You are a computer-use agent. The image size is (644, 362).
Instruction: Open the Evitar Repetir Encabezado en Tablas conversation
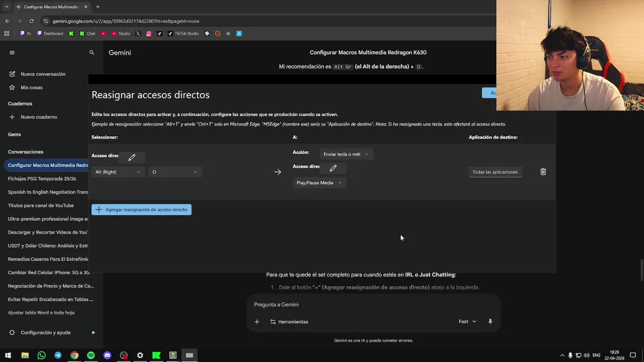tap(50, 299)
